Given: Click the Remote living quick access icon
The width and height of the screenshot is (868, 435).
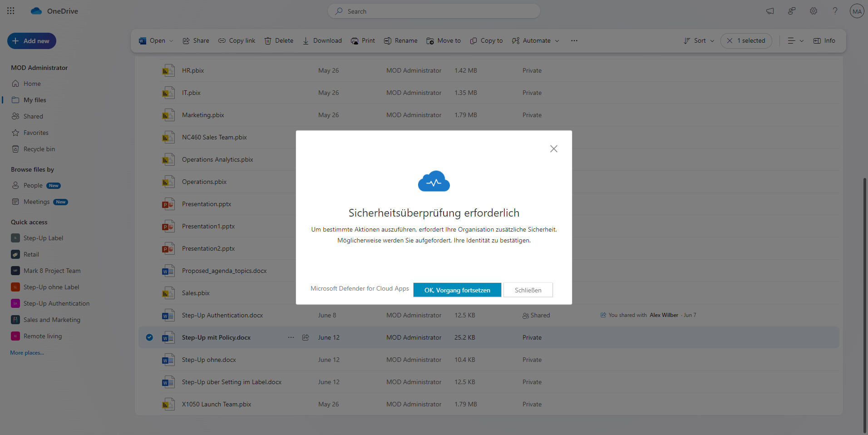Looking at the screenshot, I should click(15, 336).
